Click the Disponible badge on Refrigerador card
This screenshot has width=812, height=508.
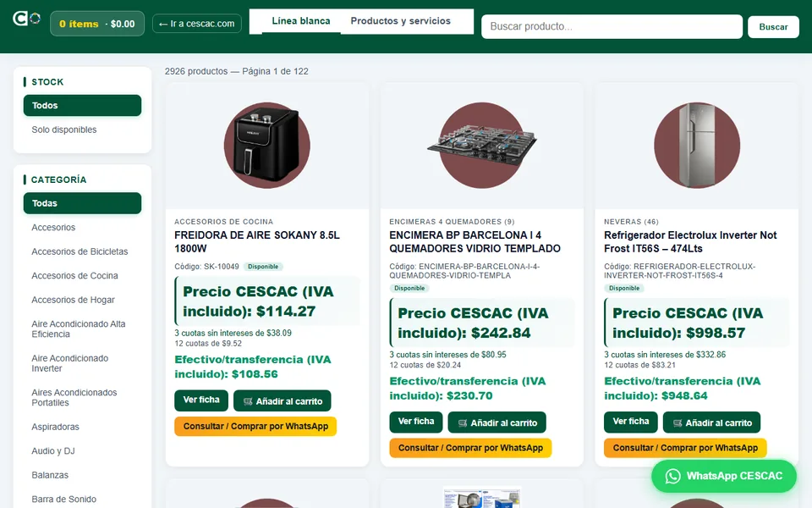pos(624,288)
